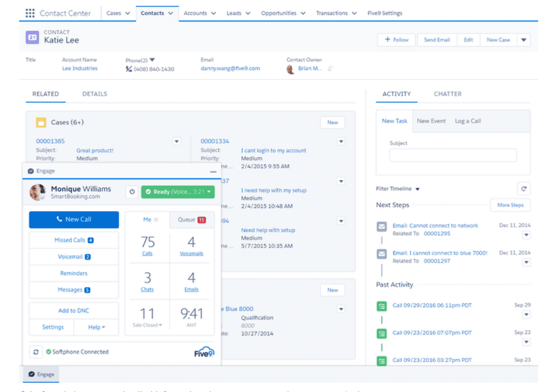Viewport: 547px width, 392px height.
Task: Click the Five9 logo in the Engage widget
Action: click(203, 352)
